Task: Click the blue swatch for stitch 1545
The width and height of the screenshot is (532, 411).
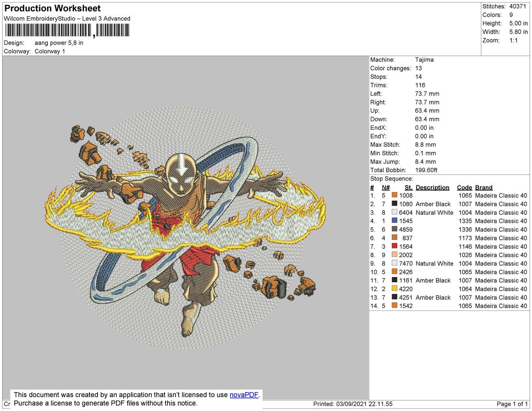Action: (x=394, y=220)
